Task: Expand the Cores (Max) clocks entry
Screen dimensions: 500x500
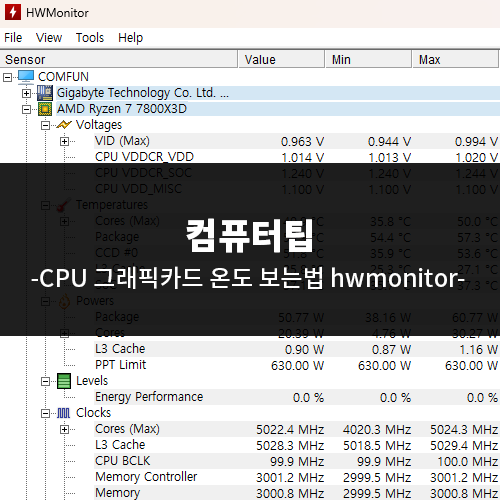Action: coord(64,429)
